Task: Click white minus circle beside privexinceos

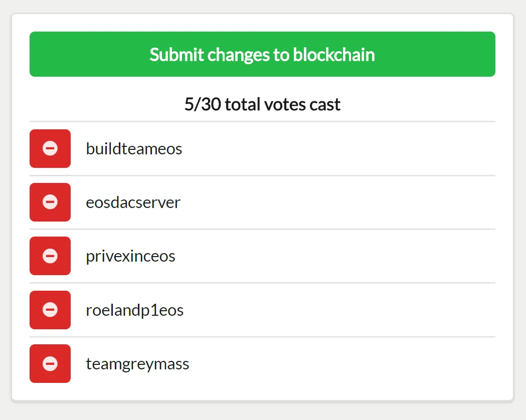Action: 50,256
